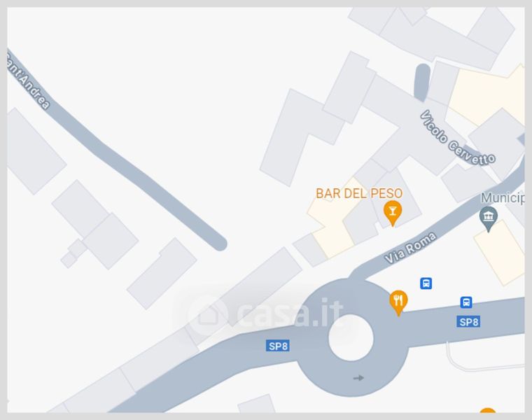Click the BAR DEL PESO cocktail pin
Screen dimensions: 532x420
click(x=393, y=213)
